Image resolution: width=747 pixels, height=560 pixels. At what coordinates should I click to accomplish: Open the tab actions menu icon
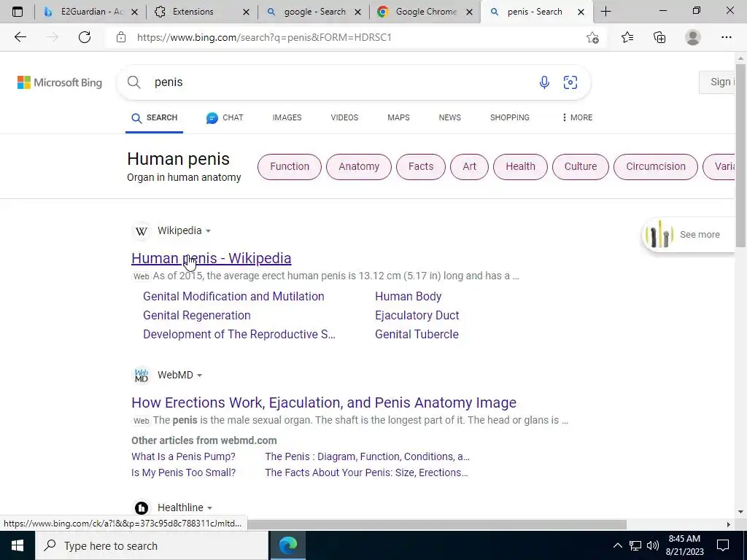18,12
